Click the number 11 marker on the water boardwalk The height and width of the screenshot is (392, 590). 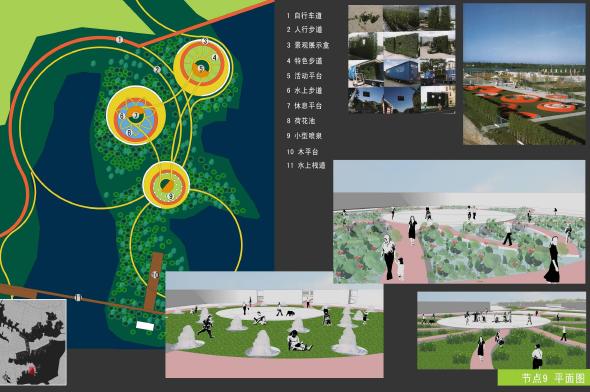pyautogui.click(x=78, y=298)
